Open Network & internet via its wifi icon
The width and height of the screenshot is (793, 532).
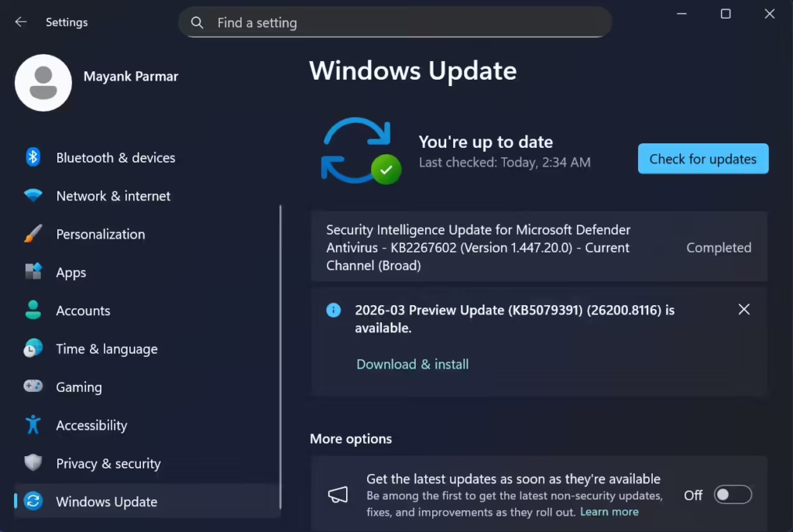click(33, 196)
